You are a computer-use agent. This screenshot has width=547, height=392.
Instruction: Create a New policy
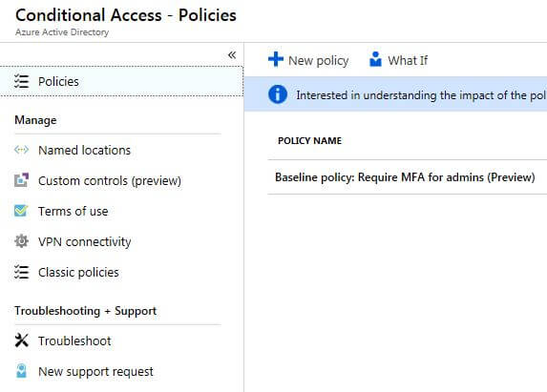tap(308, 60)
